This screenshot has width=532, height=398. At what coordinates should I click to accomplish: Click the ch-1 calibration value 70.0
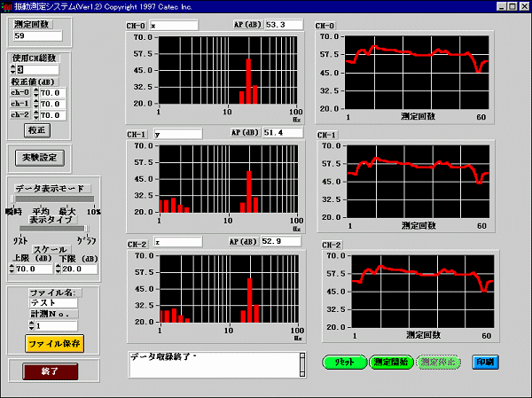tap(53, 104)
